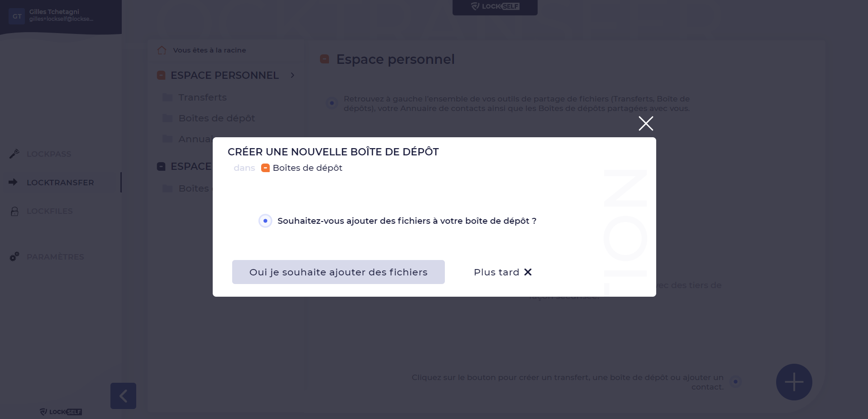Open the PARAMÈTRES menu item
868x419 pixels.
point(55,257)
